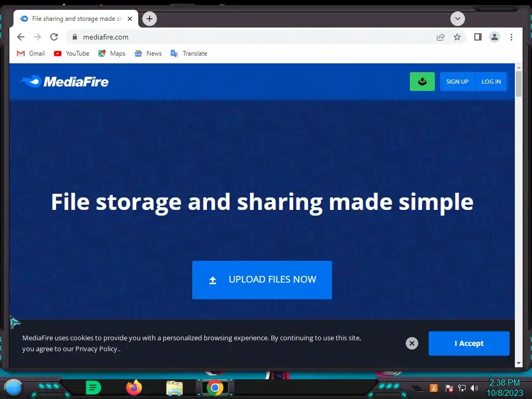
Task: Dismiss the cookie banner with X
Action: coord(412,343)
